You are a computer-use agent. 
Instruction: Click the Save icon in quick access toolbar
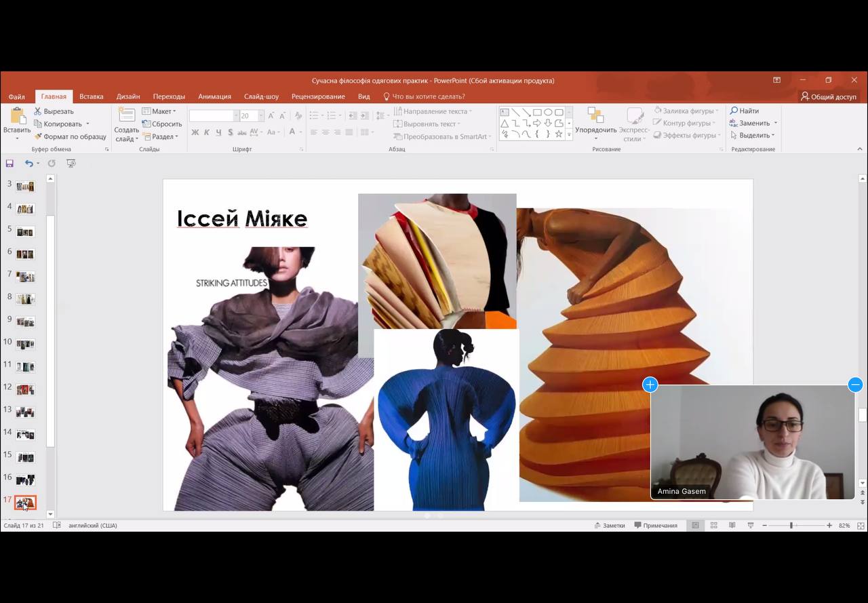[9, 163]
